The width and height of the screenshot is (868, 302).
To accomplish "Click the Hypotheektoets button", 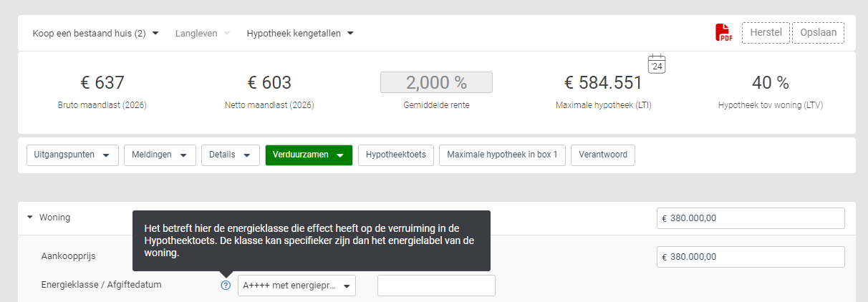I will tap(396, 155).
